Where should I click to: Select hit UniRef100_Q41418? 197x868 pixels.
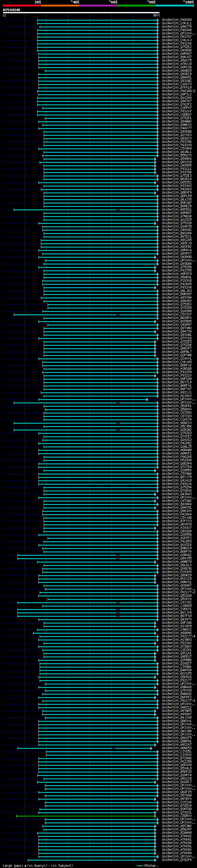177,481
